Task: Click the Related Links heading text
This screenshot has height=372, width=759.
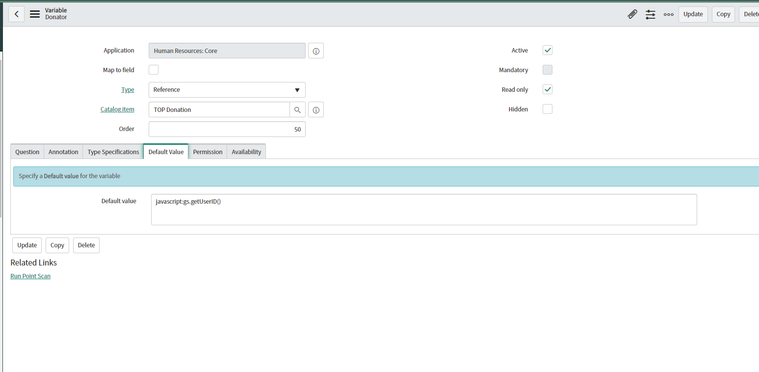Action: (33, 263)
